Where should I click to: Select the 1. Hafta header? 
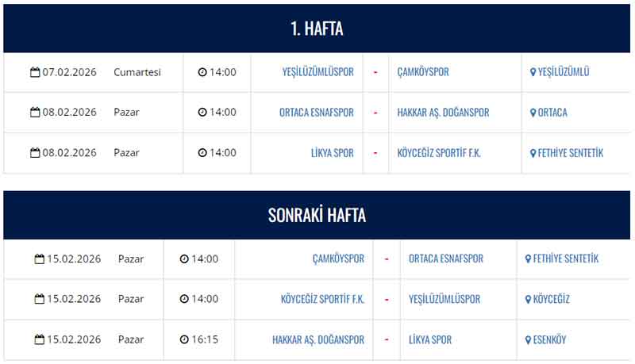coord(317,29)
